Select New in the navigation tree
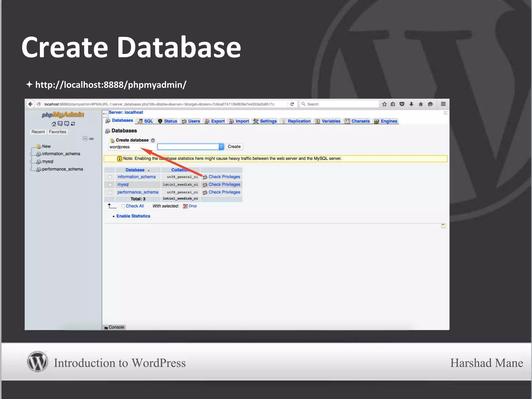The width and height of the screenshot is (532, 399). pos(46,147)
